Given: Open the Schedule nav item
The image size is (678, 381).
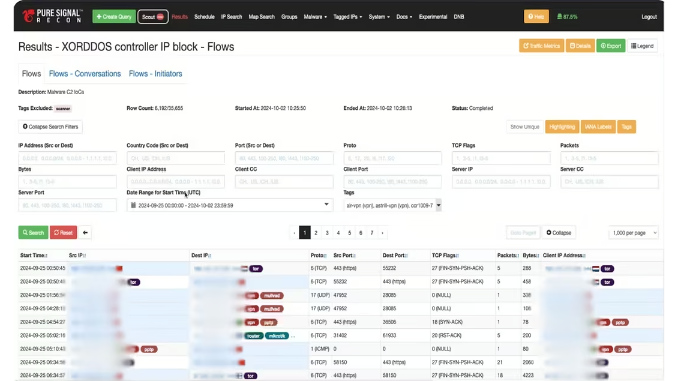Looking at the screenshot, I should pyautogui.click(x=205, y=17).
